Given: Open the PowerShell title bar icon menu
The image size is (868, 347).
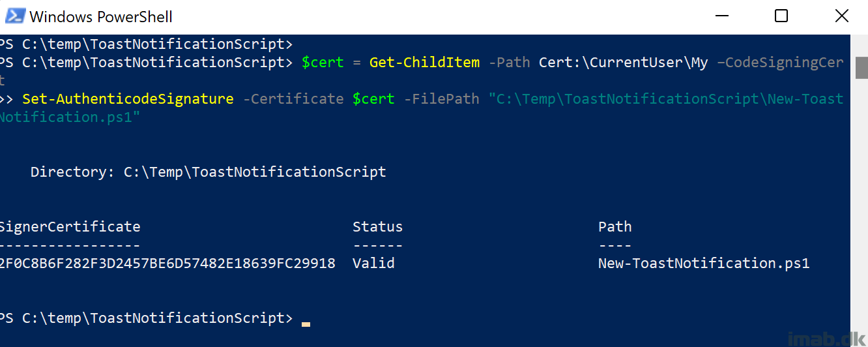Looking at the screenshot, I should [x=14, y=16].
